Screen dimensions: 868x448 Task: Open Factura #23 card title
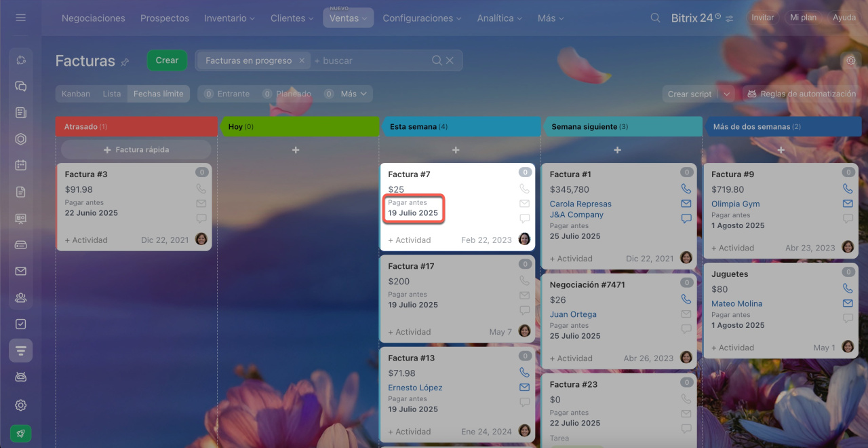point(574,384)
